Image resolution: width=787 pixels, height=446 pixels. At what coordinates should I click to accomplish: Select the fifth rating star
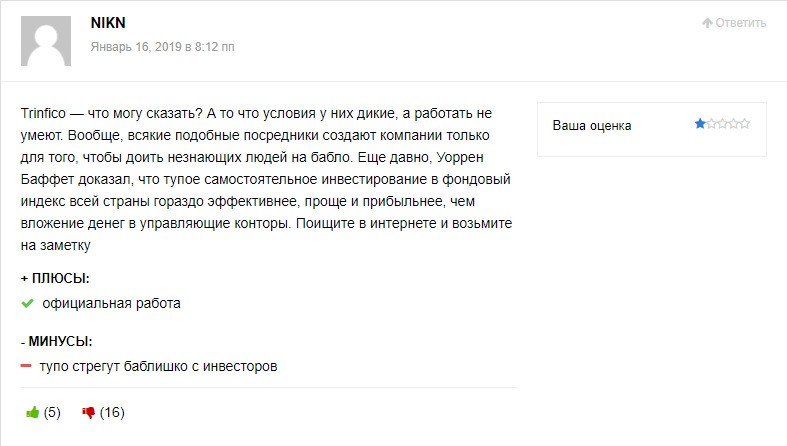pos(744,123)
